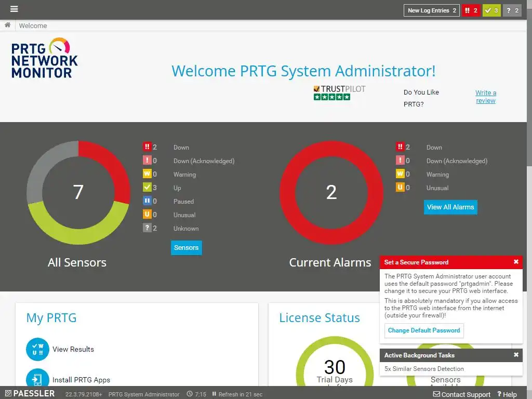532x399 pixels.
Task: Follow the Write a review link
Action: click(x=486, y=97)
